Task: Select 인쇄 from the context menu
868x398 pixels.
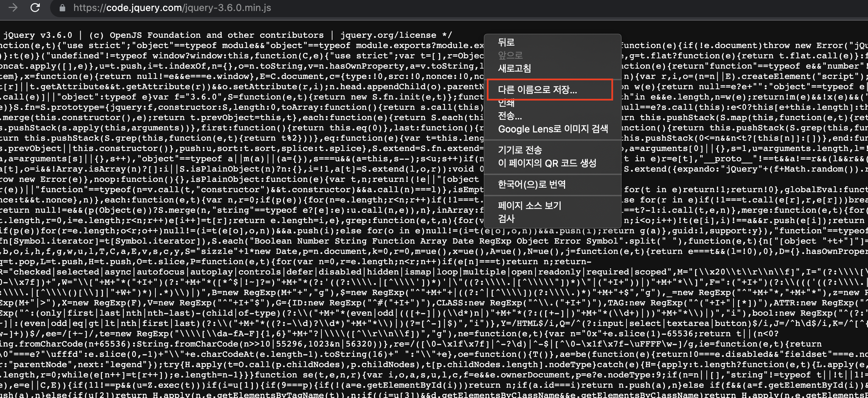Action: coord(506,103)
